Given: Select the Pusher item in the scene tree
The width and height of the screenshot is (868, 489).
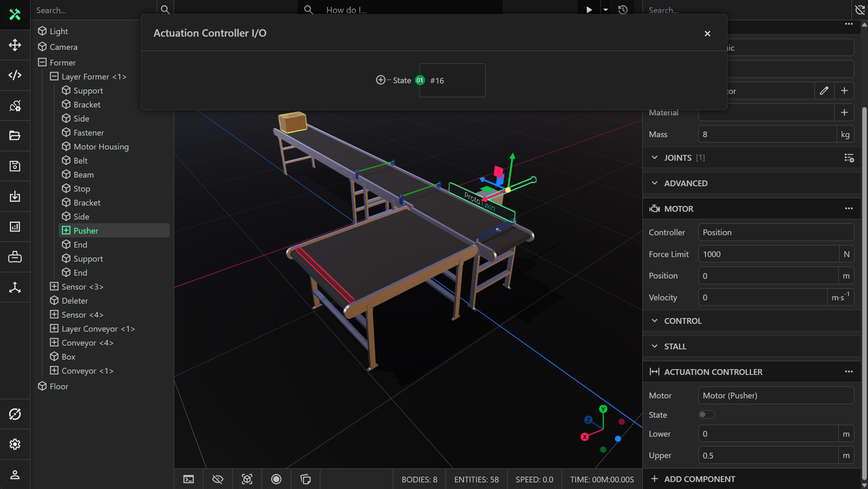Looking at the screenshot, I should (86, 230).
